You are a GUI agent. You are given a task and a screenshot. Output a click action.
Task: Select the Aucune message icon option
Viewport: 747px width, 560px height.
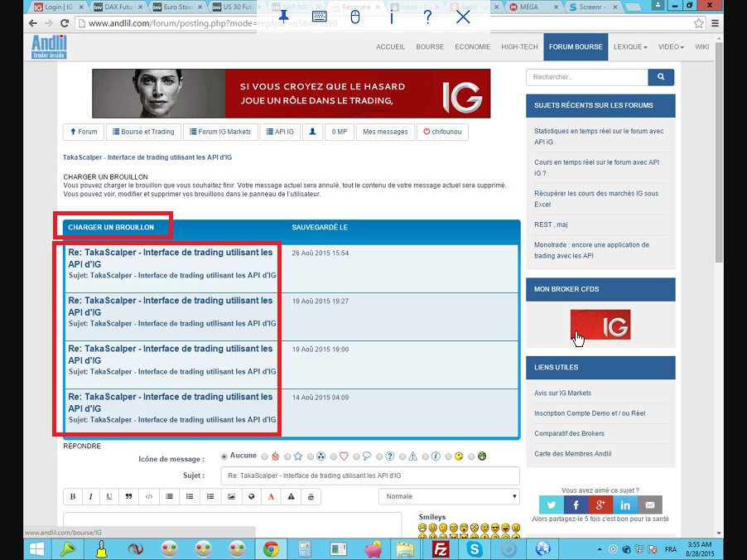pyautogui.click(x=224, y=456)
